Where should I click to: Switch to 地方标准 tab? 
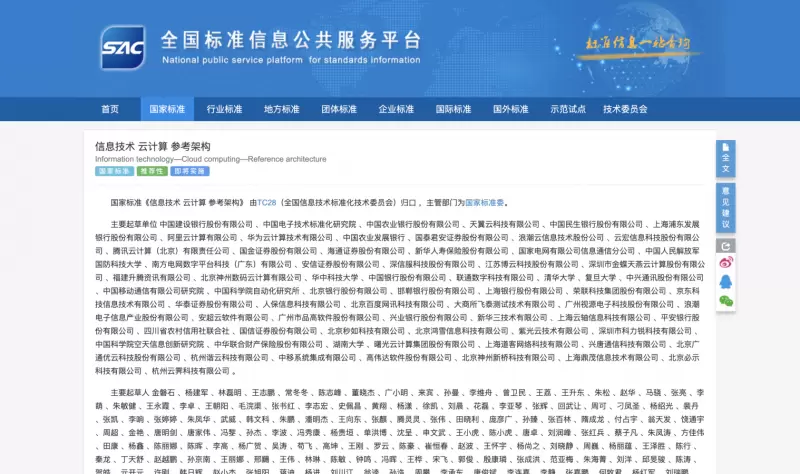tap(281, 109)
